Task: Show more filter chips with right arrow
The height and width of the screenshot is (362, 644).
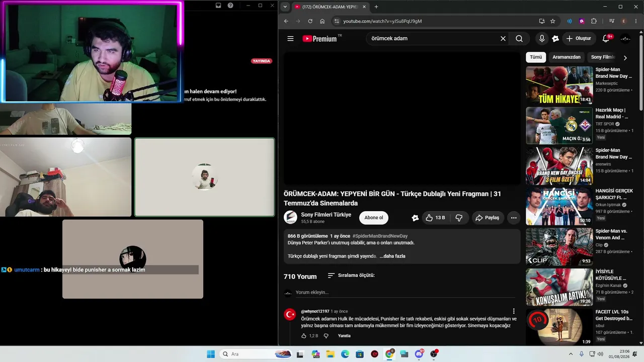Action: tap(625, 58)
